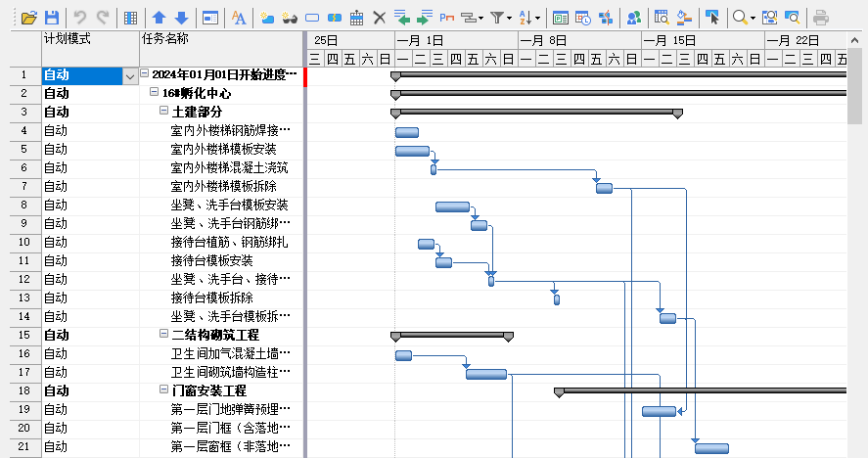The width and height of the screenshot is (868, 458).
Task: Open the funnel filter dropdown
Action: tap(509, 19)
